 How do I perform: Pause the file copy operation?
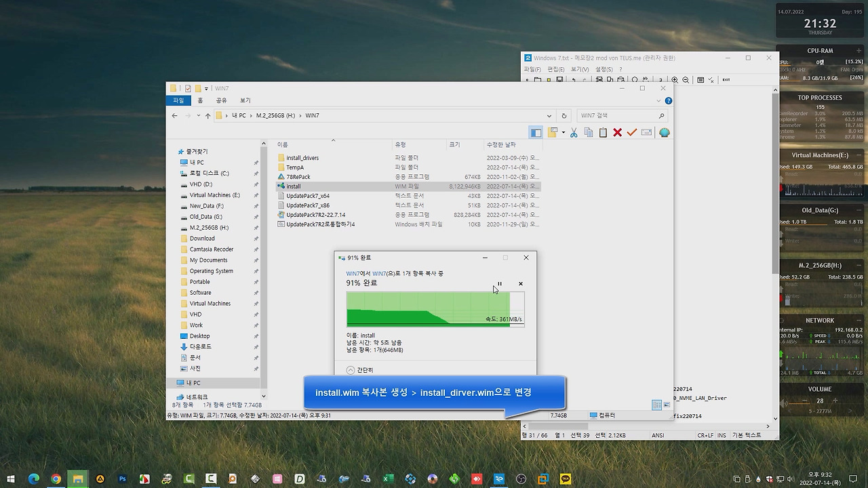500,284
